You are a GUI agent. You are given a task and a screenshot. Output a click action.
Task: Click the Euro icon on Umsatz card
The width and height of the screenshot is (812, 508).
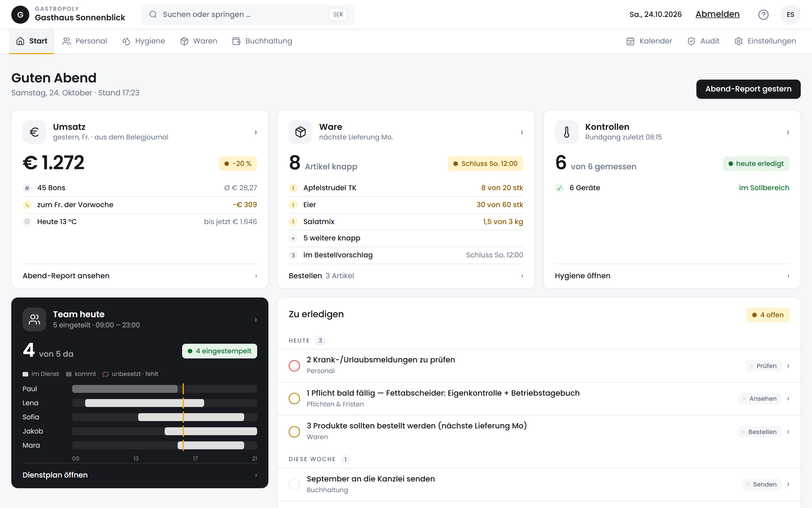click(x=34, y=132)
